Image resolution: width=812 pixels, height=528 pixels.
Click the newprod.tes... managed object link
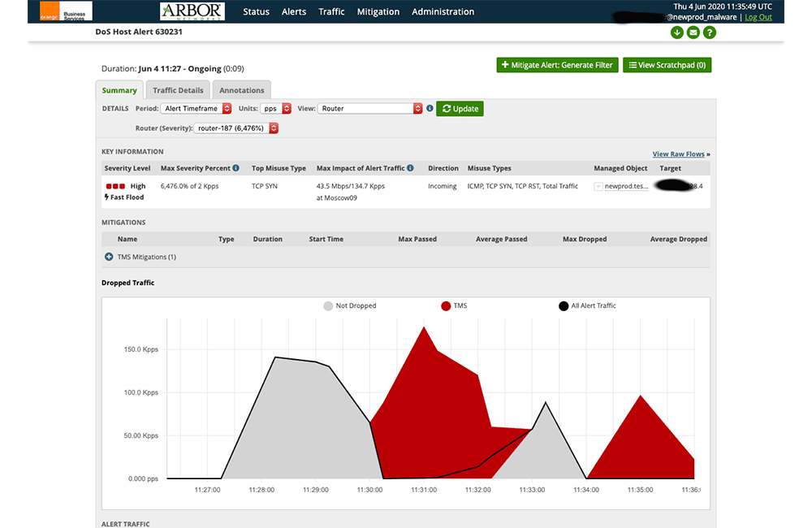click(x=626, y=186)
